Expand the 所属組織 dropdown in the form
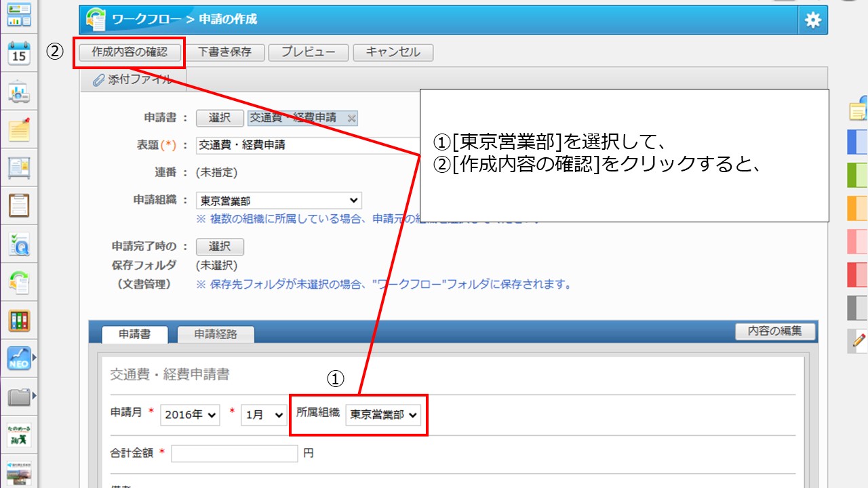Viewport: 868px width, 488px height. [383, 415]
